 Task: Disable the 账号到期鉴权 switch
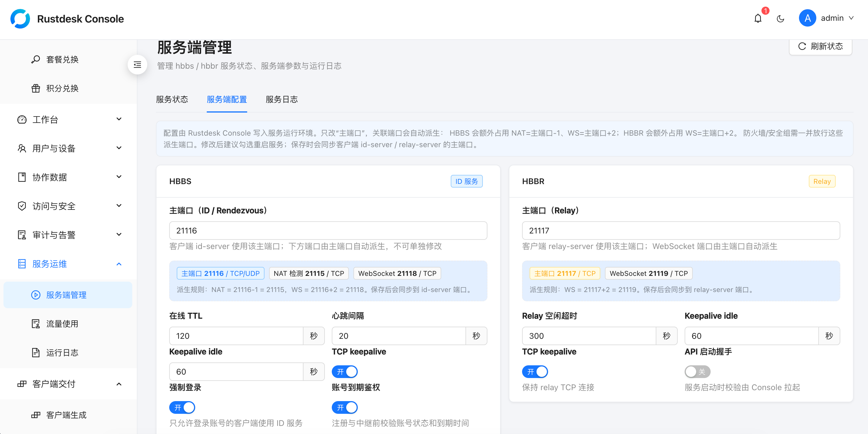(345, 407)
